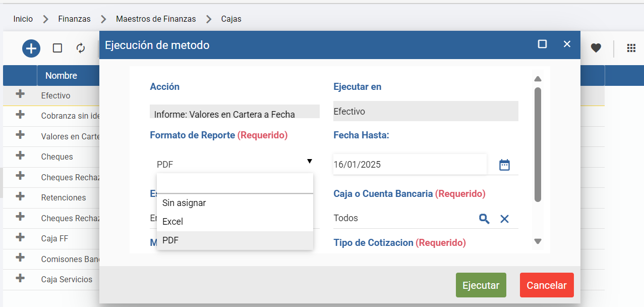Maximize the Ejecución de metodo dialog
This screenshot has height=307, width=644.
[542, 44]
